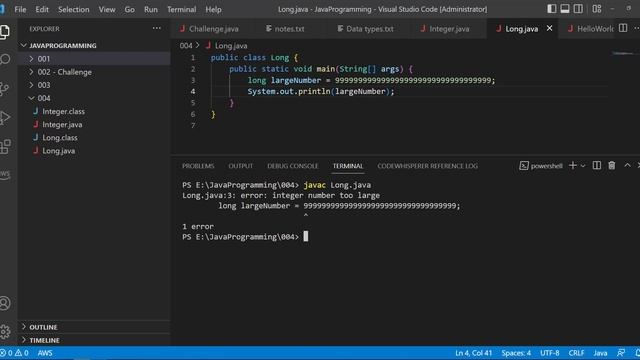The image size is (640, 360).
Task: Split the terminal pane
Action: click(x=597, y=165)
